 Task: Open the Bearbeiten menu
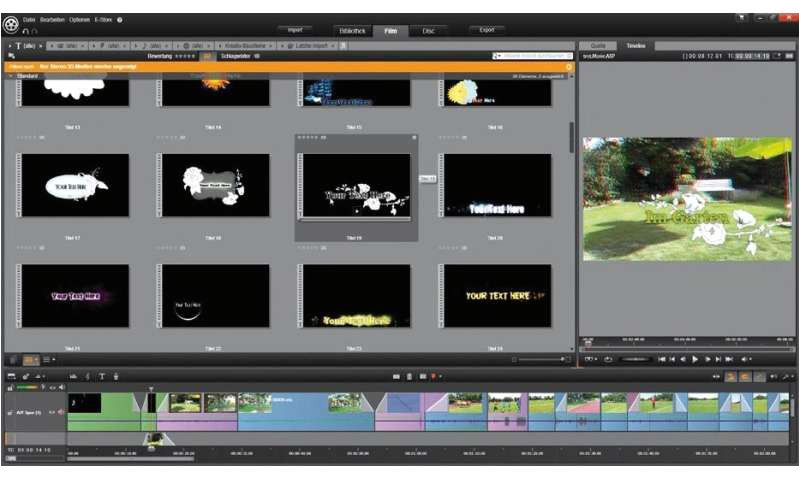click(x=51, y=19)
